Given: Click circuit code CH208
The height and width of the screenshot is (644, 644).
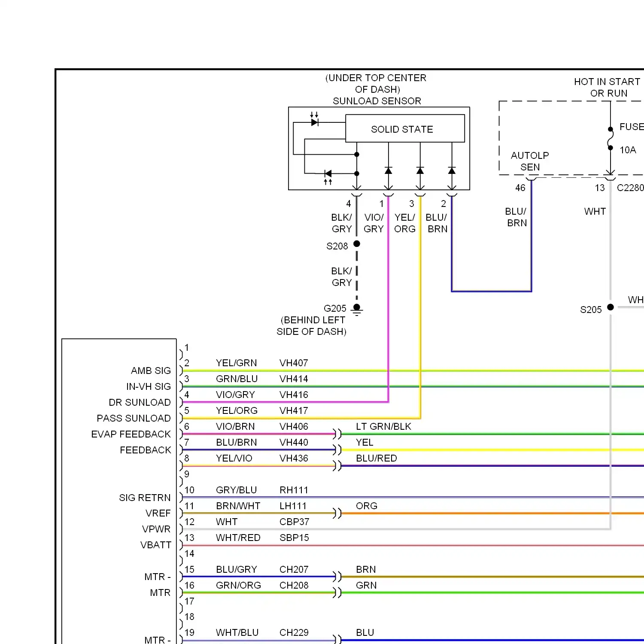Looking at the screenshot, I should coord(294,585).
